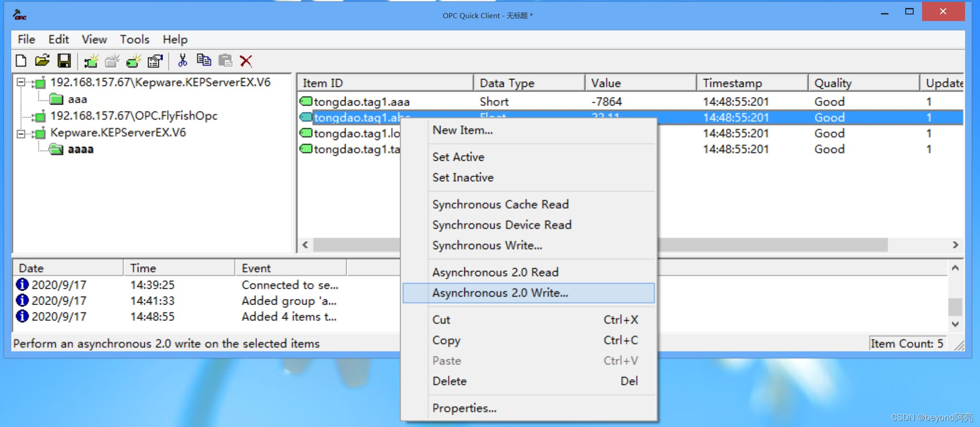This screenshot has width=980, height=427.
Task: Click the Timestamp column header
Action: [x=753, y=83]
